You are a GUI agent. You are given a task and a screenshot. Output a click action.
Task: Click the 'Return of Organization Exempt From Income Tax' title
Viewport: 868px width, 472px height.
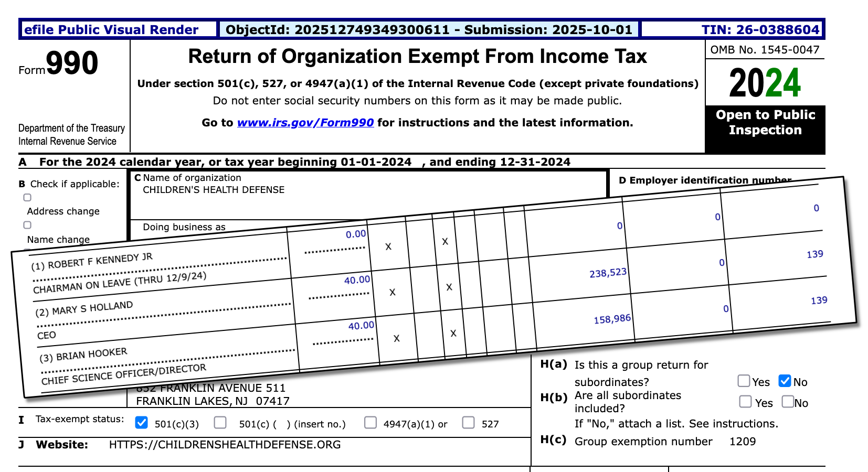point(418,57)
